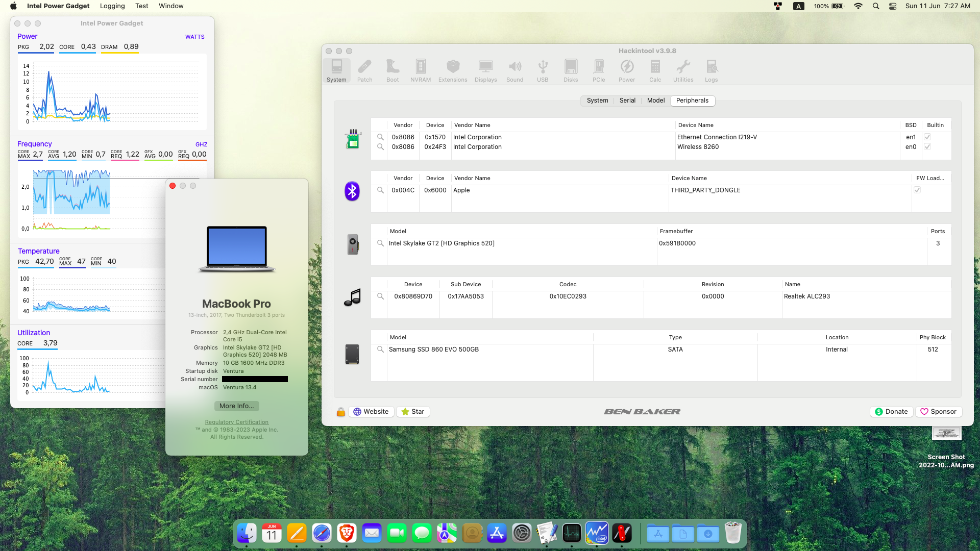Toggle Builtin checkbox for Ethernet Connection I219-V
980x551 pixels.
927,137
